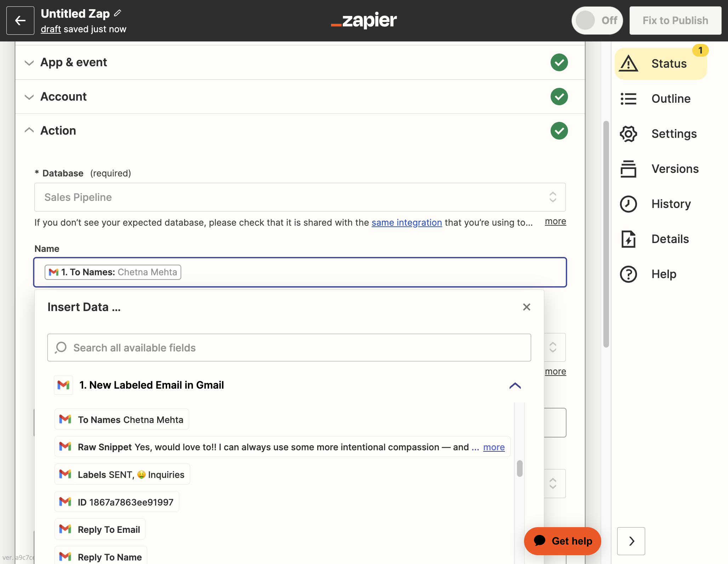Open the Outline list icon
Image resolution: width=728 pixels, height=564 pixels.
629,99
